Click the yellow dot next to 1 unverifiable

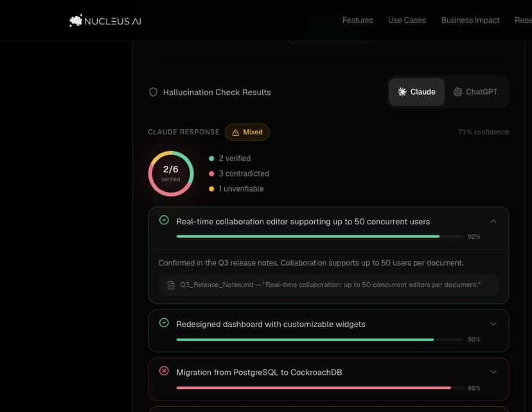(x=211, y=189)
